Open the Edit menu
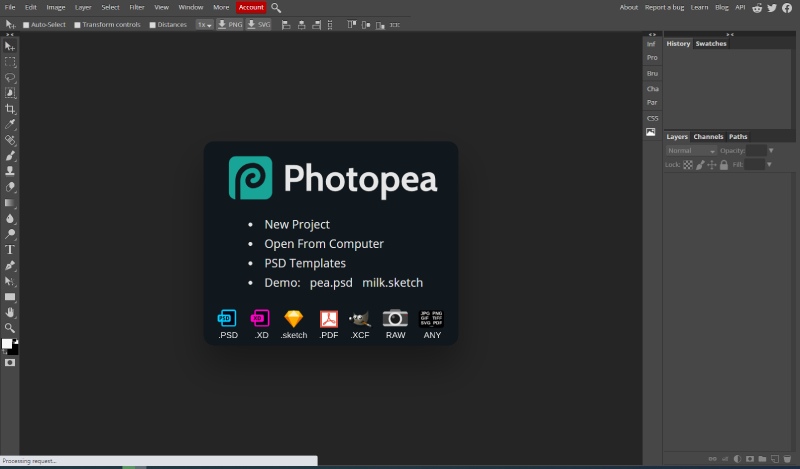This screenshot has width=800, height=469. [31, 8]
